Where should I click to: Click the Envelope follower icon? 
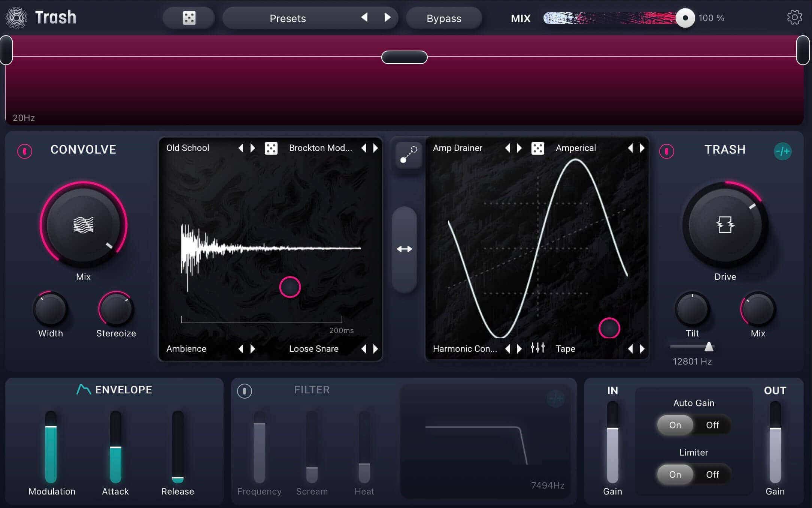coord(84,390)
